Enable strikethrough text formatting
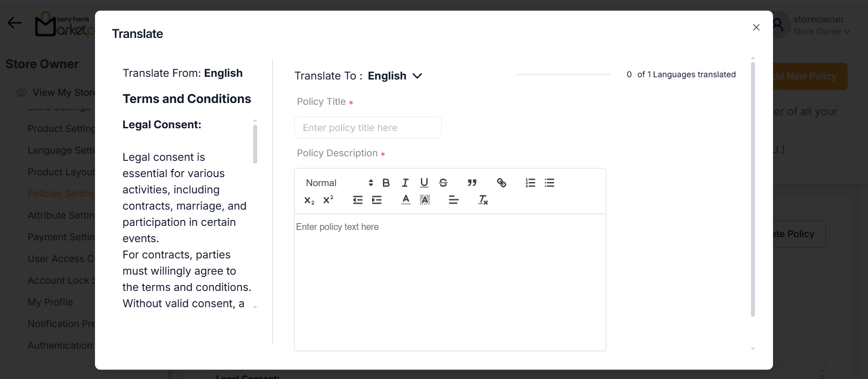The height and width of the screenshot is (379, 868). click(x=443, y=183)
